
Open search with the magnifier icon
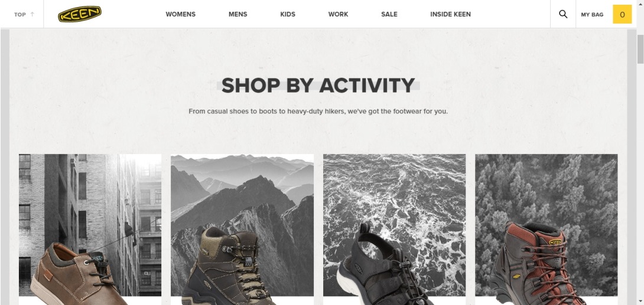(x=563, y=14)
